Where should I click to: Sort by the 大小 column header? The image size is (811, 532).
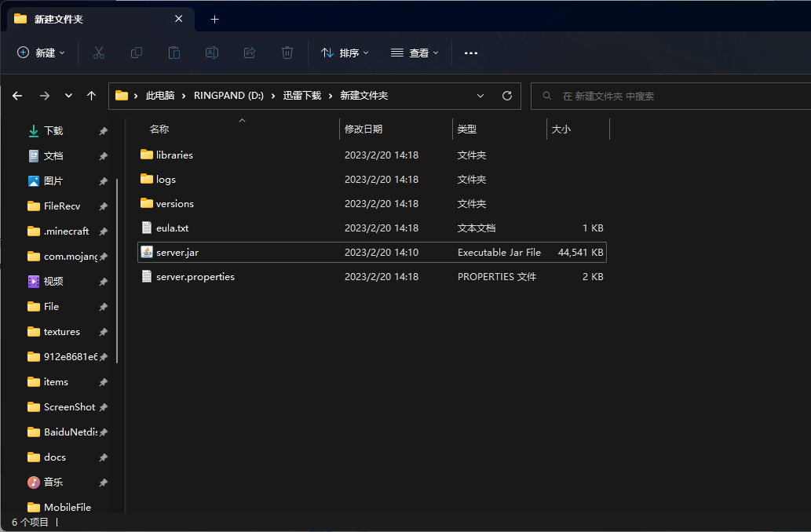[561, 129]
